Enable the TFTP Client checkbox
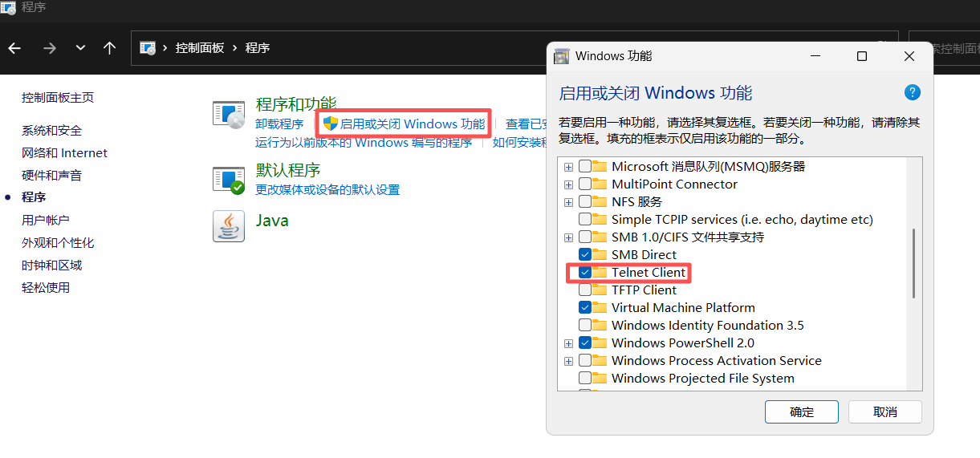 point(585,290)
